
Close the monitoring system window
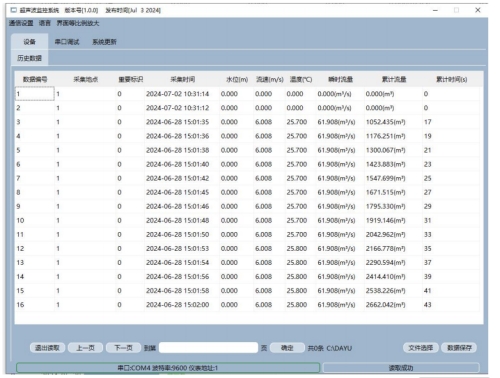point(478,10)
